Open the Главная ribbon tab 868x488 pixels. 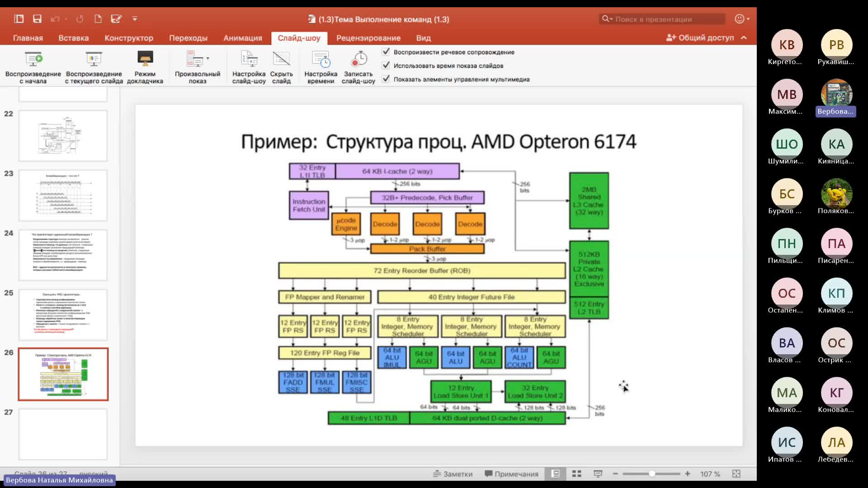pyautogui.click(x=28, y=38)
